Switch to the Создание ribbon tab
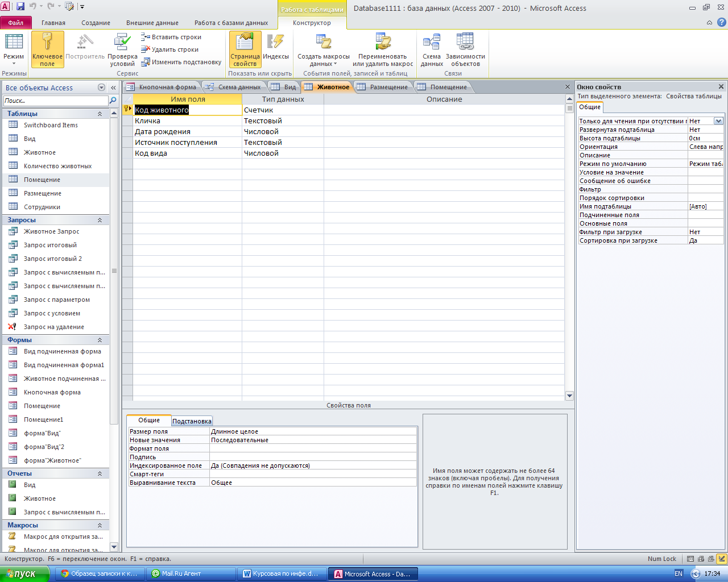This screenshot has height=582, width=728. (96, 23)
